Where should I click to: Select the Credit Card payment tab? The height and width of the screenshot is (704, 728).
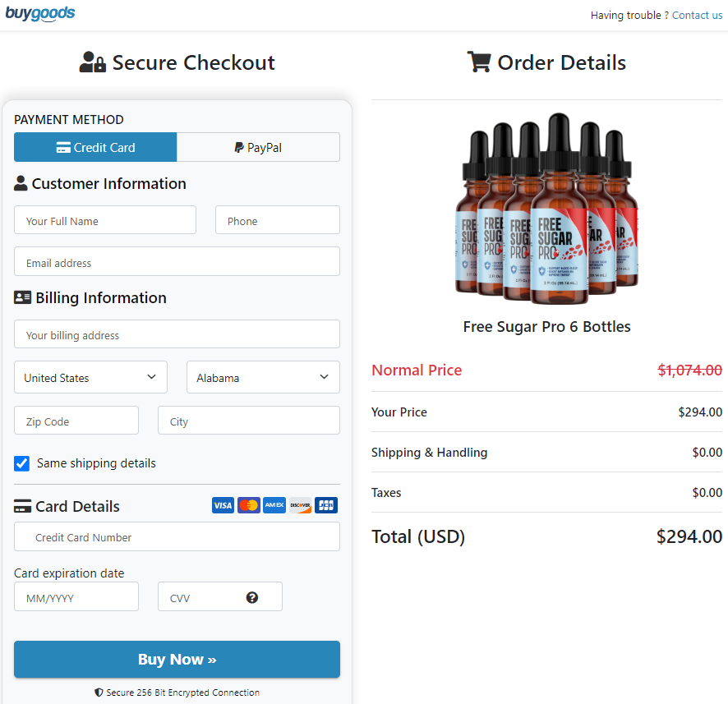click(x=94, y=147)
